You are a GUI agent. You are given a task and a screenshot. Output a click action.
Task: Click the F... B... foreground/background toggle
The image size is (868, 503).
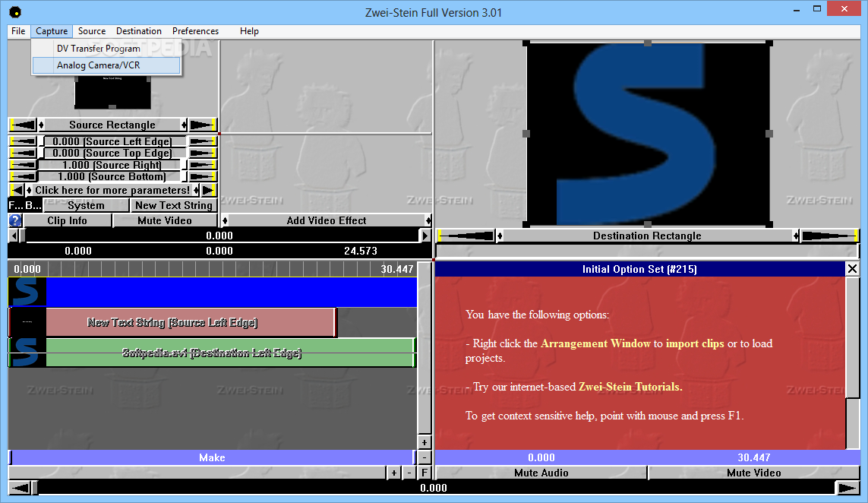[x=25, y=205]
